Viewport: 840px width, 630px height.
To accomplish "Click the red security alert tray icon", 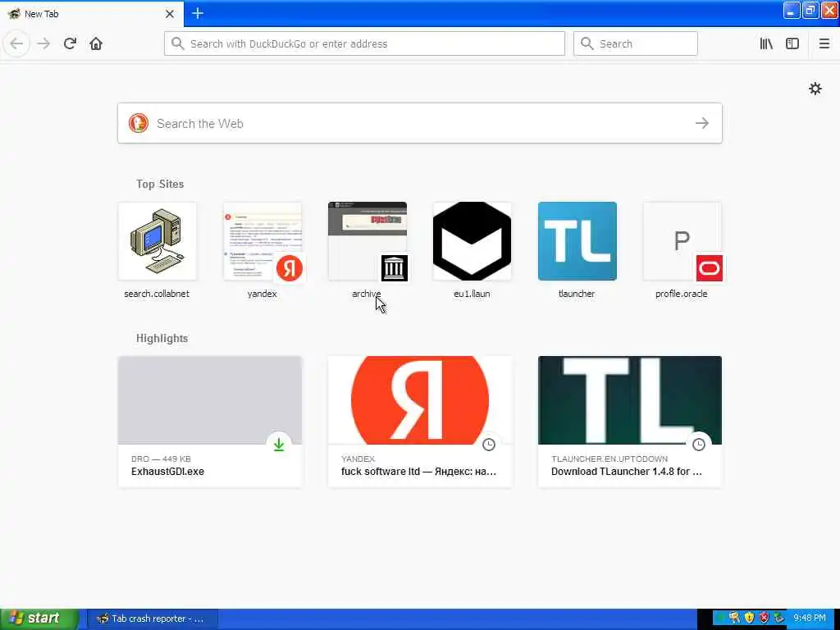I will (x=764, y=619).
